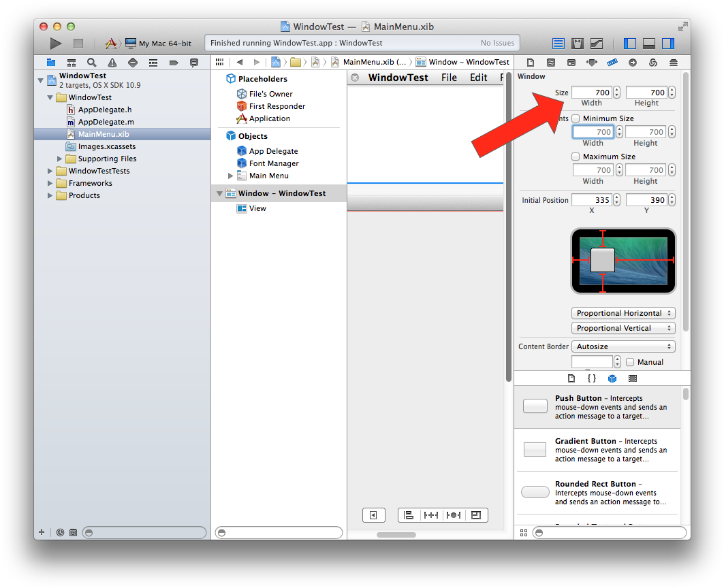Click the Stop button in toolbar
Viewport: 724px width, 588px height.
78,44
